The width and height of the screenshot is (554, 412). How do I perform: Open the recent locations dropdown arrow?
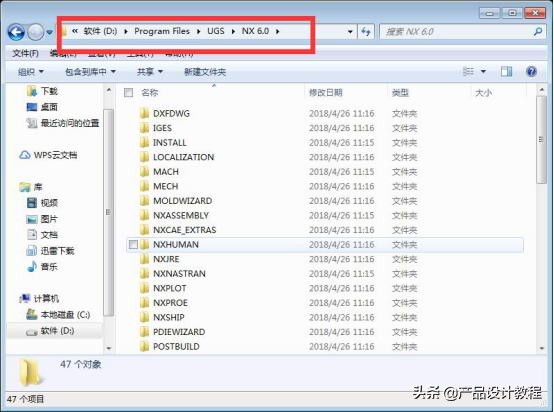(x=49, y=33)
